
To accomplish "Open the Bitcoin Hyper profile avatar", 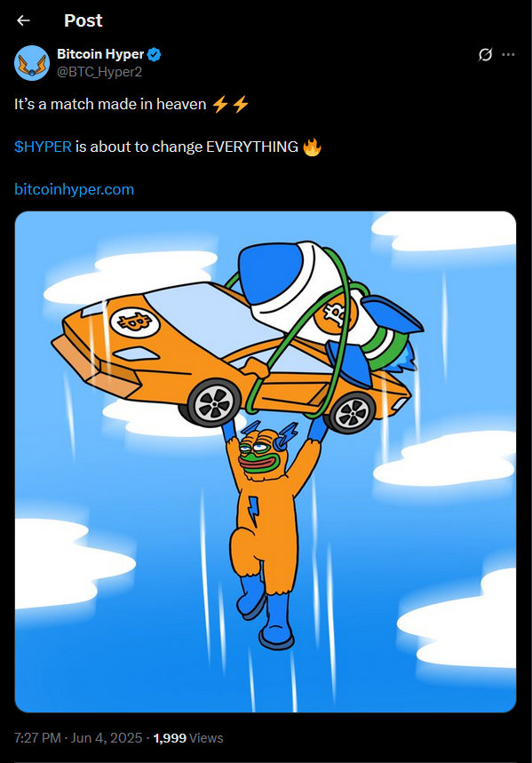I will click(x=32, y=63).
